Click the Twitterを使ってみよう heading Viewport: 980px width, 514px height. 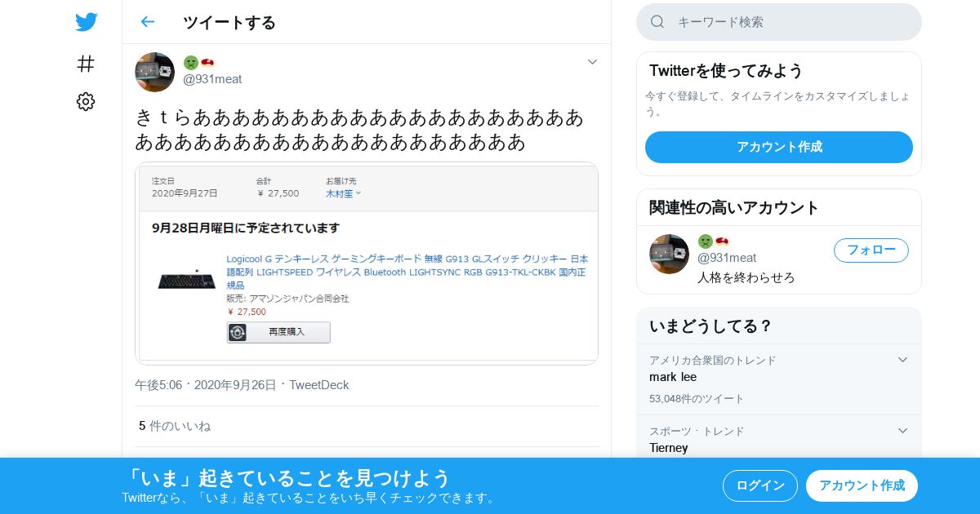(x=726, y=70)
